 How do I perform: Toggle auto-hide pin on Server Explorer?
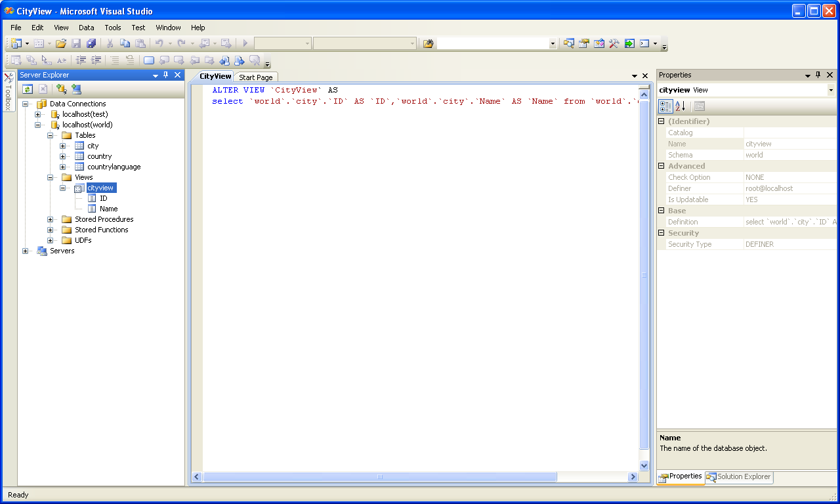coord(165,75)
